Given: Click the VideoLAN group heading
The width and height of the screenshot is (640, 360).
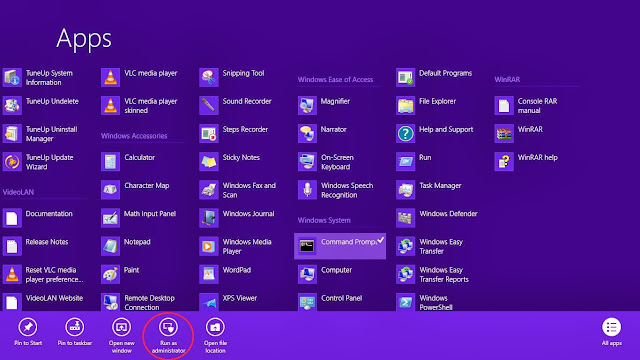Looking at the screenshot, I should point(18,192).
